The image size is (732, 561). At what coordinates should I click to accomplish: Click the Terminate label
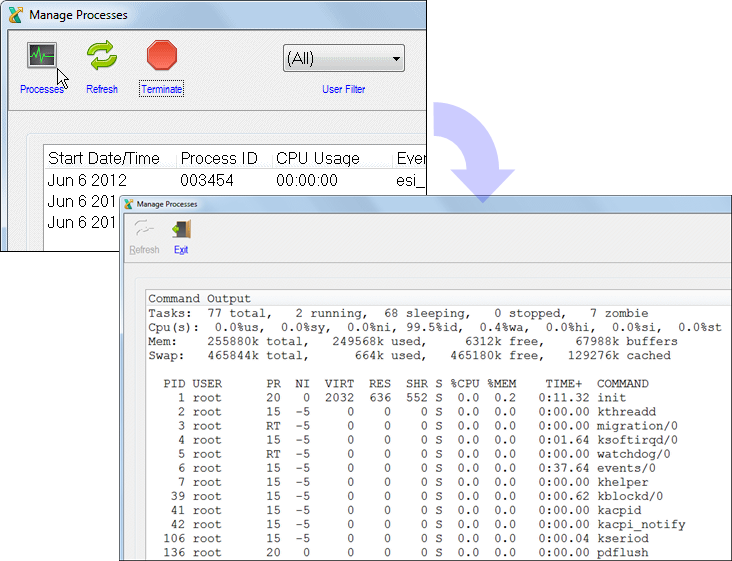tap(162, 89)
